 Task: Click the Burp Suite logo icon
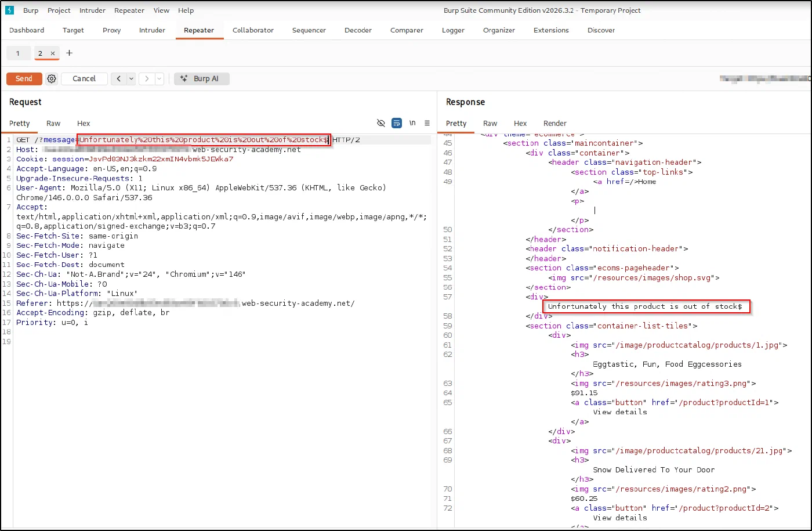click(9, 10)
